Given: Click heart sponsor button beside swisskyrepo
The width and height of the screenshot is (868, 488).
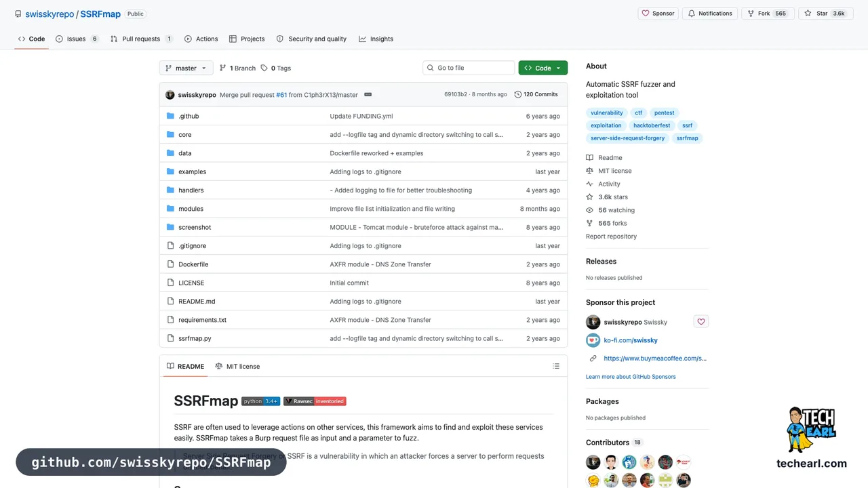Looking at the screenshot, I should (x=701, y=322).
